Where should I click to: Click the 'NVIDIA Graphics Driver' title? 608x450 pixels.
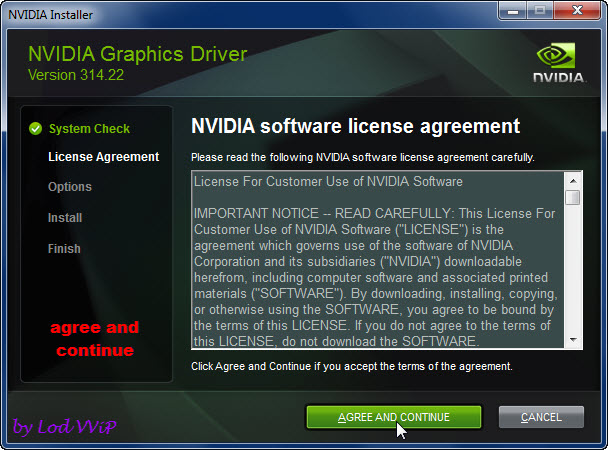(138, 54)
